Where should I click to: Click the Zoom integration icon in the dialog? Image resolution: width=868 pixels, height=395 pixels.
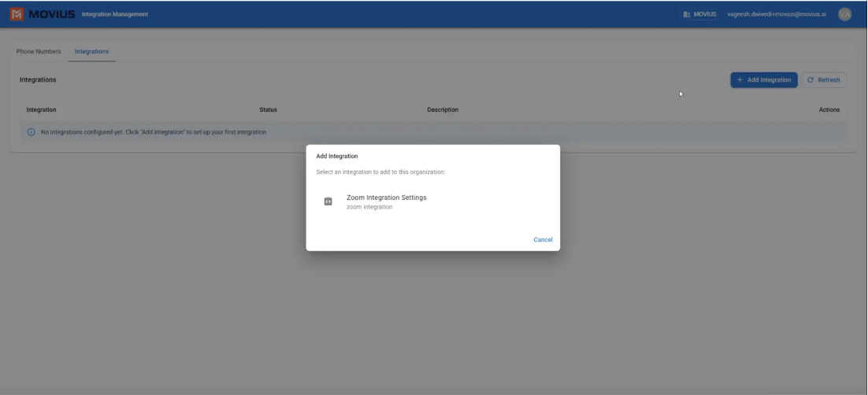point(328,201)
